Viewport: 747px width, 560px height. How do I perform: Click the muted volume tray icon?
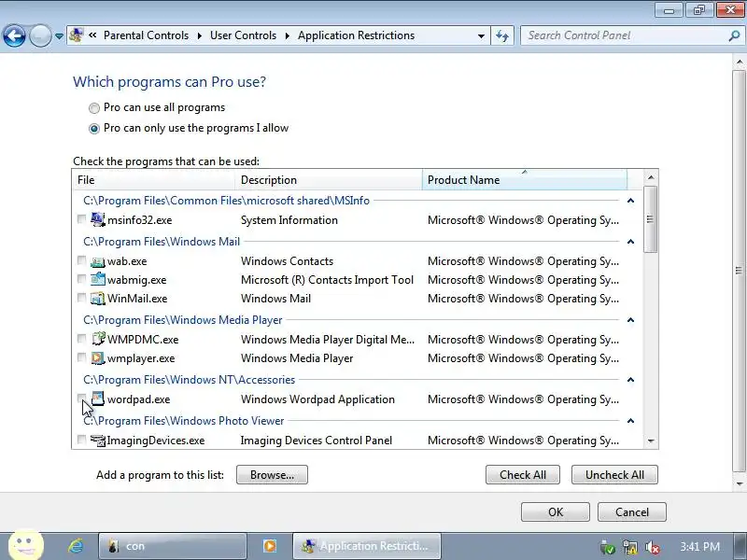[652, 548]
